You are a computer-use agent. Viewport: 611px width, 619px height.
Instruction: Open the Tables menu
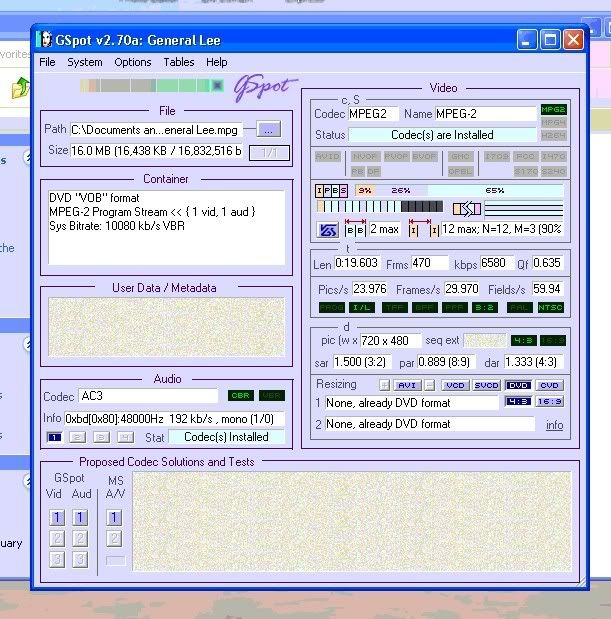click(x=179, y=62)
